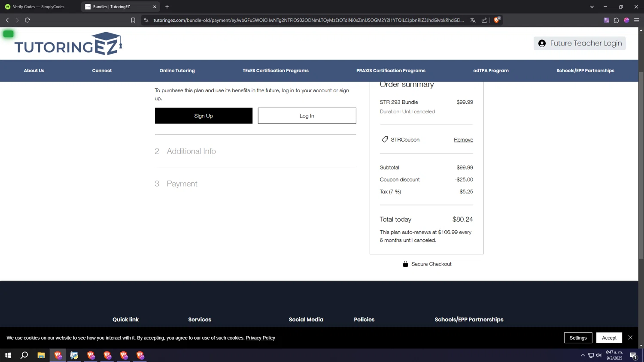This screenshot has height=362, width=644.
Task: Click the Coupon discount -$25.00 value
Action: [464, 180]
